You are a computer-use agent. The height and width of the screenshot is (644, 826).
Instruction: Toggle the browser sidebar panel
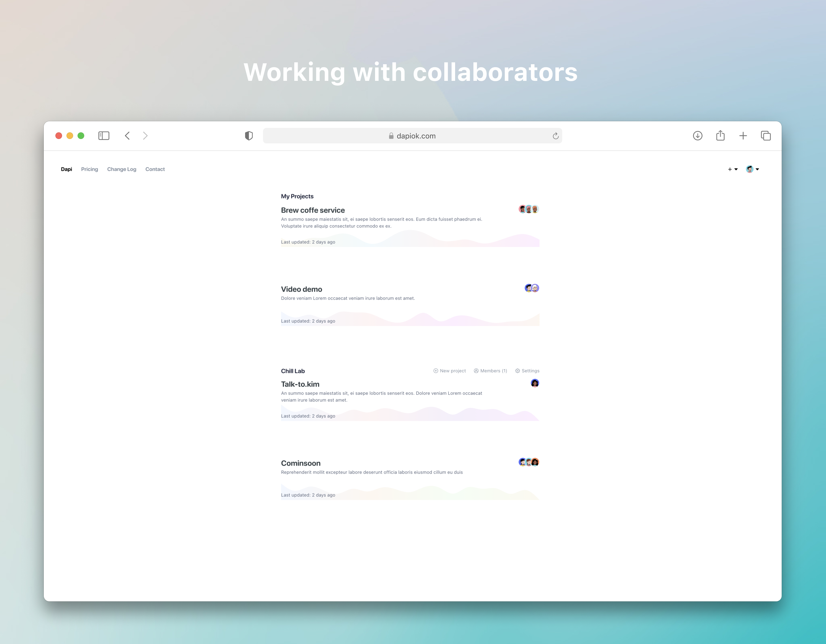[x=104, y=136]
